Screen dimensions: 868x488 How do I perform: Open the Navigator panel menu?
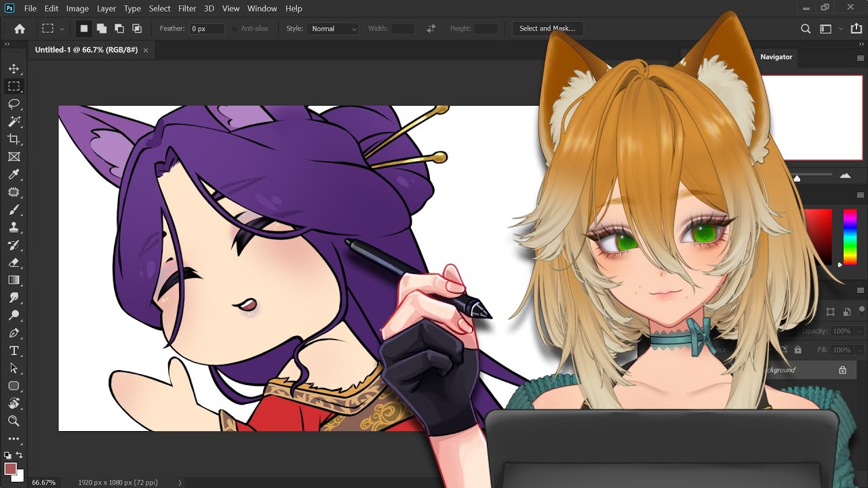[860, 58]
